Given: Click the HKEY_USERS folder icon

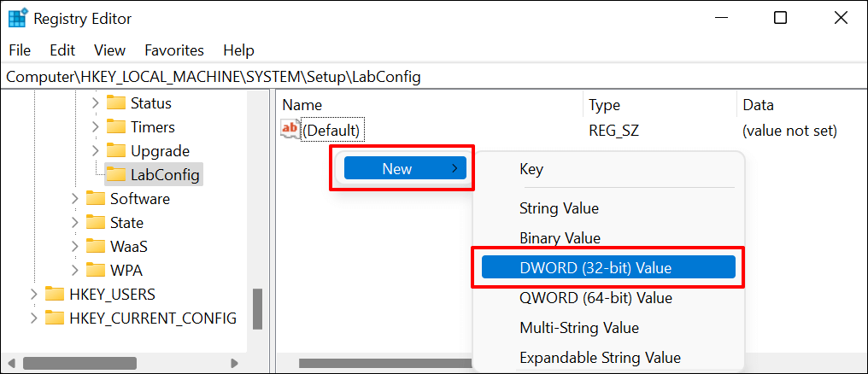Looking at the screenshot, I should (55, 295).
